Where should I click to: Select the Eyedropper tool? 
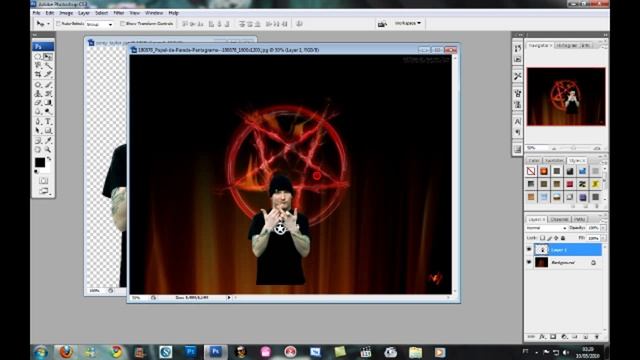[48, 140]
